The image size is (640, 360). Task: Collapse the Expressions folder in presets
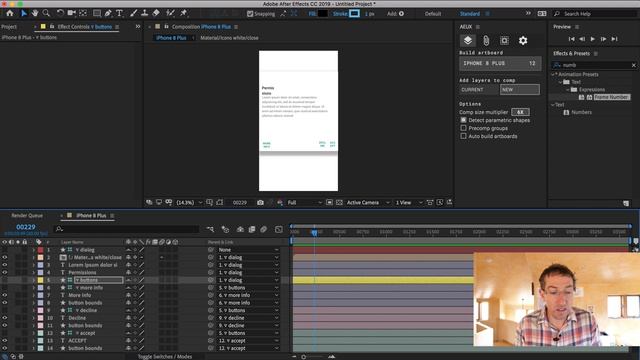pyautogui.click(x=568, y=89)
